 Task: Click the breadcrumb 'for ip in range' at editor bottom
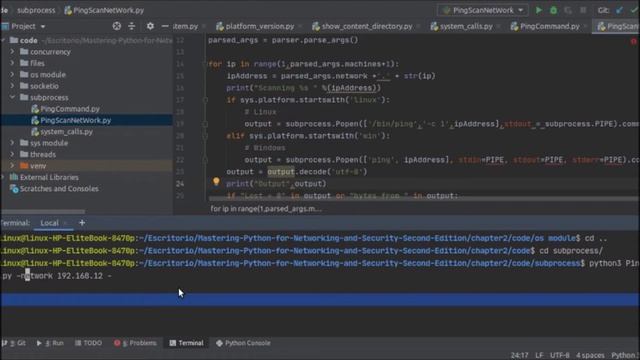tap(266, 209)
